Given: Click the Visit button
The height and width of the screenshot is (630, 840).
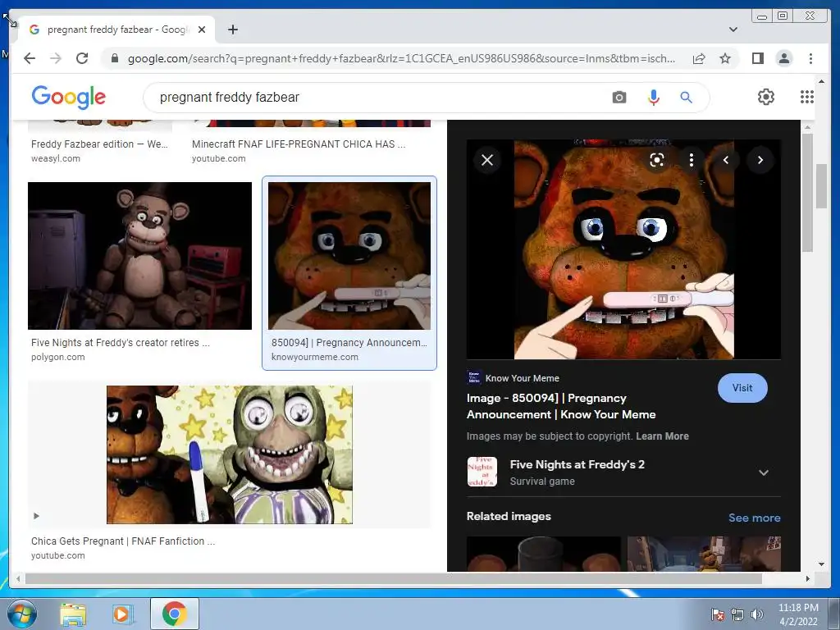Looking at the screenshot, I should click(x=742, y=388).
